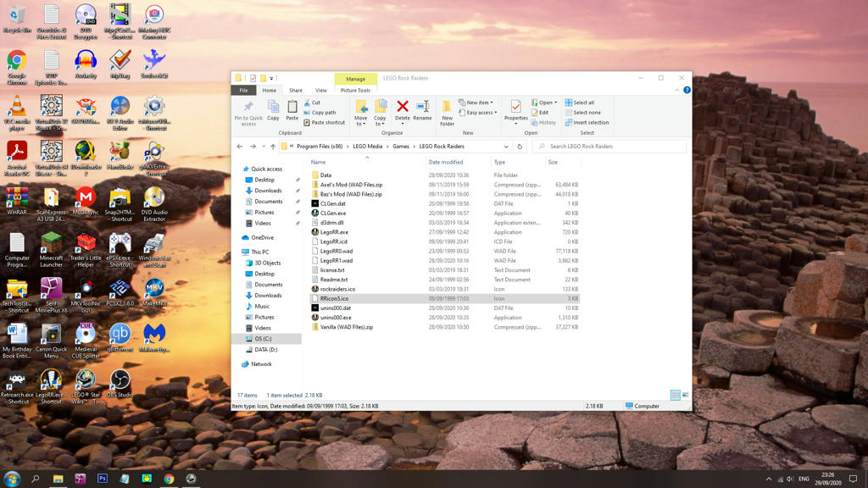Open Picture Tools tab
The image size is (868, 488).
pos(355,90)
